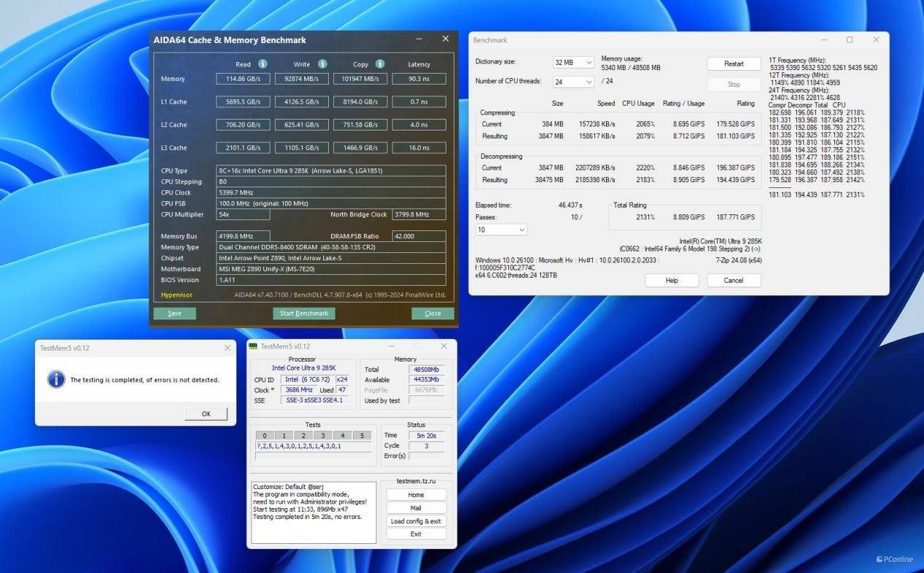Click the TestMem5 title bar app icon
Image resolution: width=924 pixels, height=573 pixels.
tap(253, 346)
